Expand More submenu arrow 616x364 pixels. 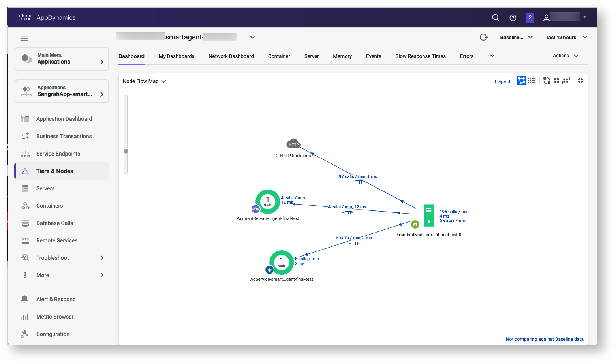pos(102,275)
